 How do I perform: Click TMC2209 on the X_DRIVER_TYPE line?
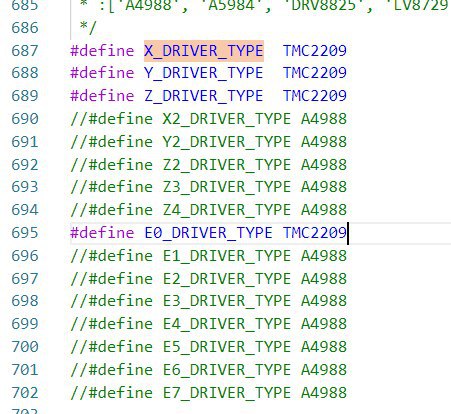[x=315, y=51]
